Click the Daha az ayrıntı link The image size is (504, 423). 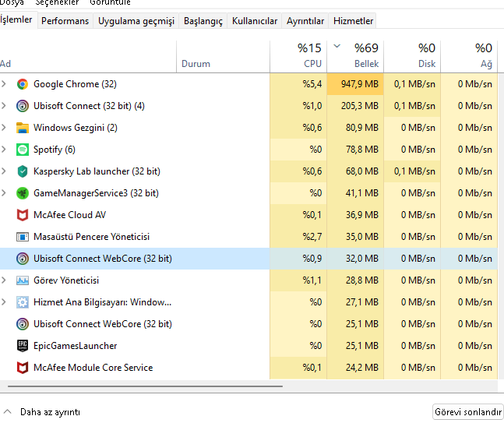click(x=50, y=412)
